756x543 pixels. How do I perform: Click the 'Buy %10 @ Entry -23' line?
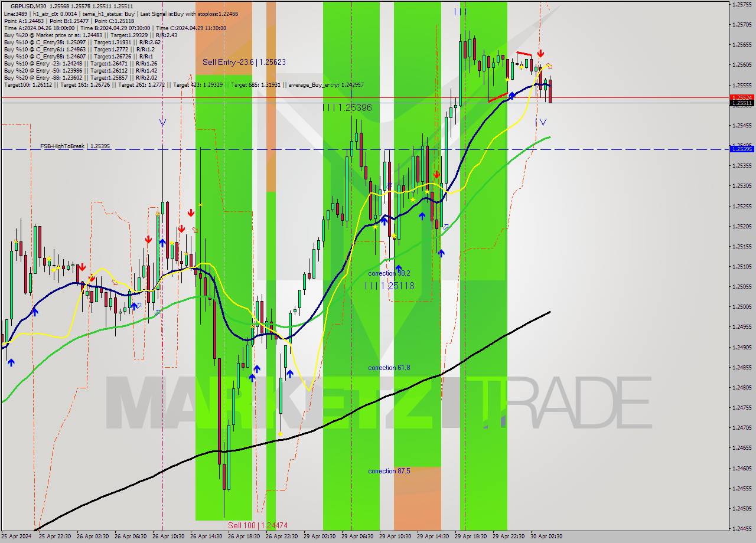pyautogui.click(x=80, y=63)
